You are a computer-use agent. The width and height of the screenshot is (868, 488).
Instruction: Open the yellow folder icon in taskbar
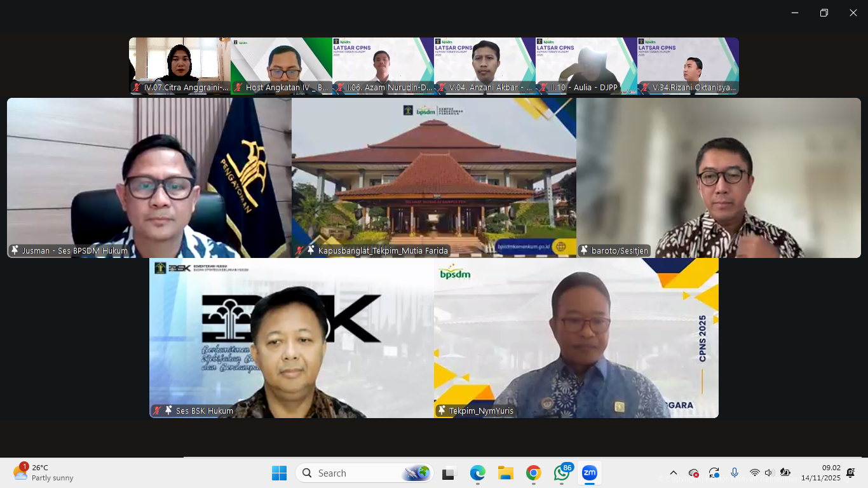coord(505,473)
